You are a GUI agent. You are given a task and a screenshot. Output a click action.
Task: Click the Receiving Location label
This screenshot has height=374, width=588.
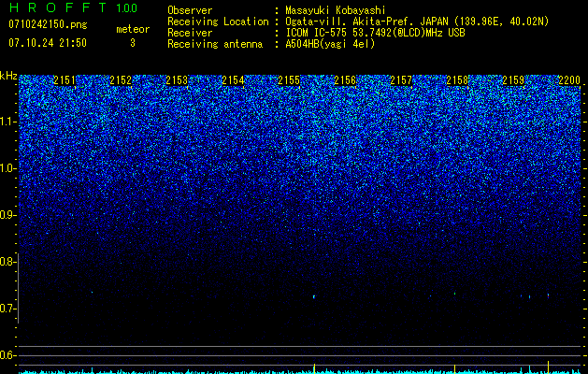[218, 22]
